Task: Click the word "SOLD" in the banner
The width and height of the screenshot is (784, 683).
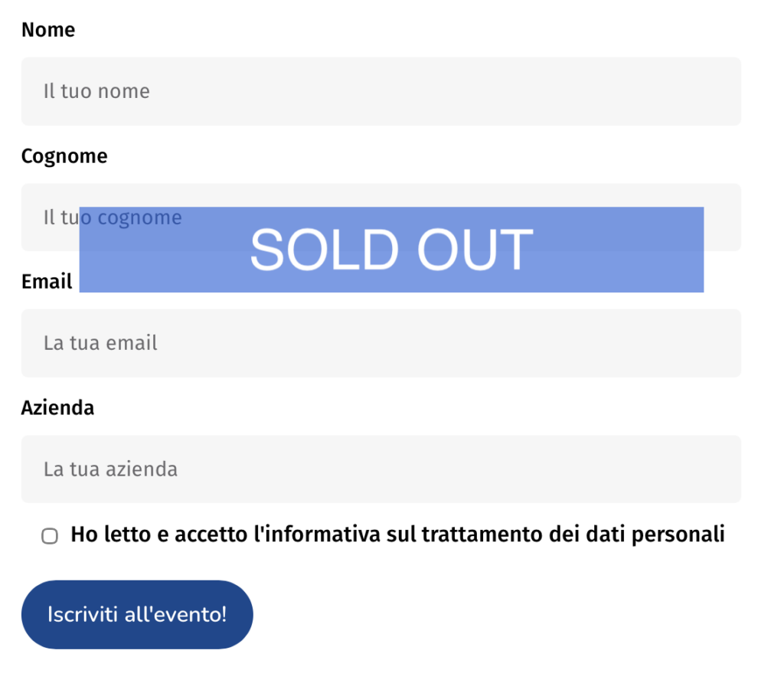Action: (323, 250)
